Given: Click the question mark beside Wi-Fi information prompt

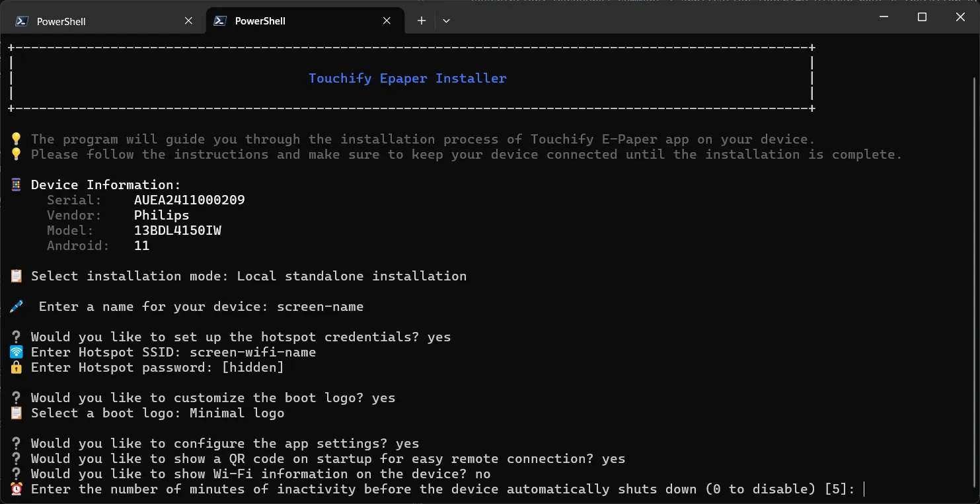Looking at the screenshot, I should coord(17,474).
